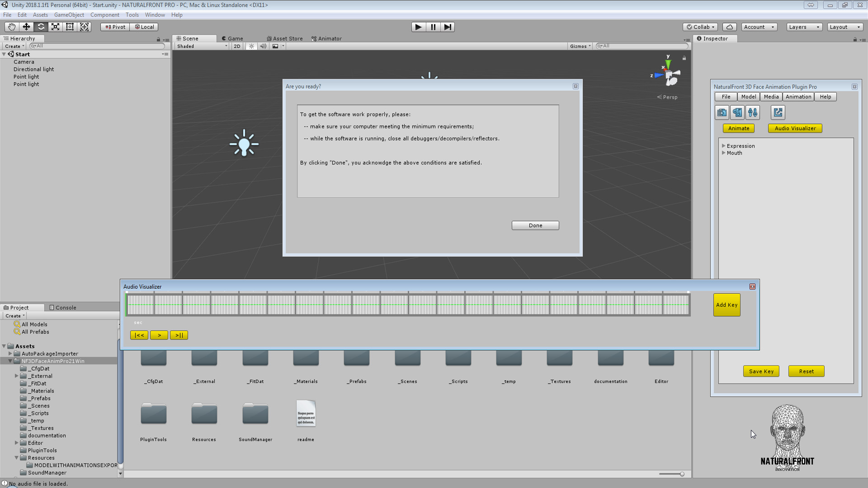This screenshot has width=868, height=488.
Task: Toggle scene lighting in the Scene view
Action: [251, 46]
